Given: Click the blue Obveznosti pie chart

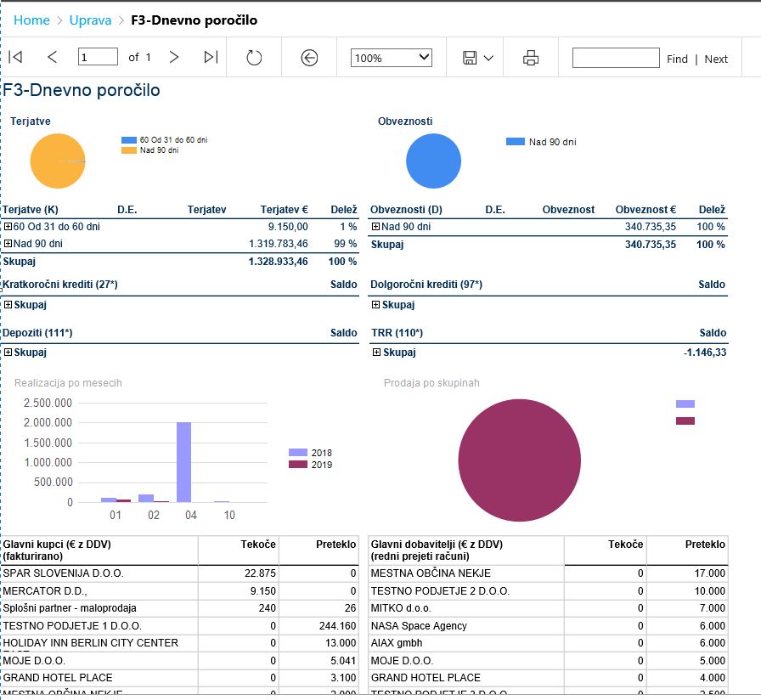Looking at the screenshot, I should coord(433,161).
